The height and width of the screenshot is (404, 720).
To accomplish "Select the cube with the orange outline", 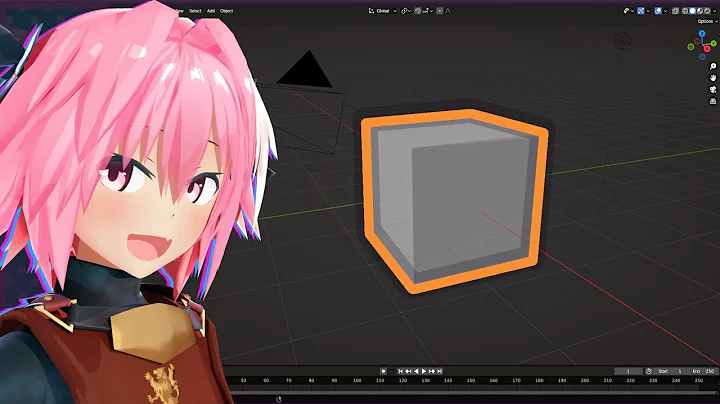I will point(455,201).
